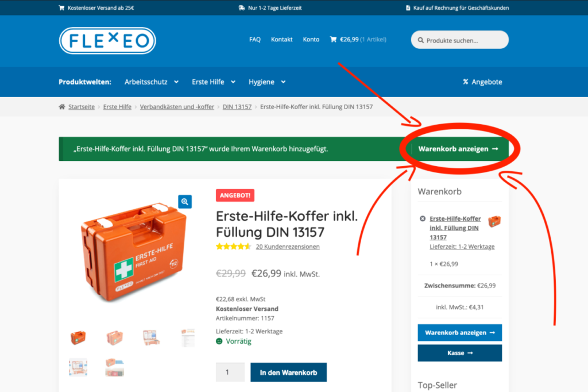588x392 pixels.
Task: Click the home icon in the breadcrumb
Action: [62, 107]
